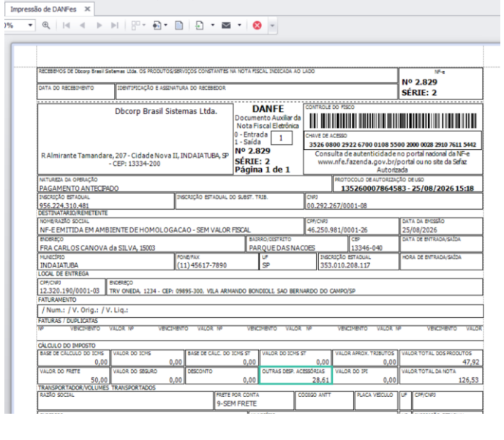
Task: Close the Impressão de DANFes tab
Action: click(87, 9)
